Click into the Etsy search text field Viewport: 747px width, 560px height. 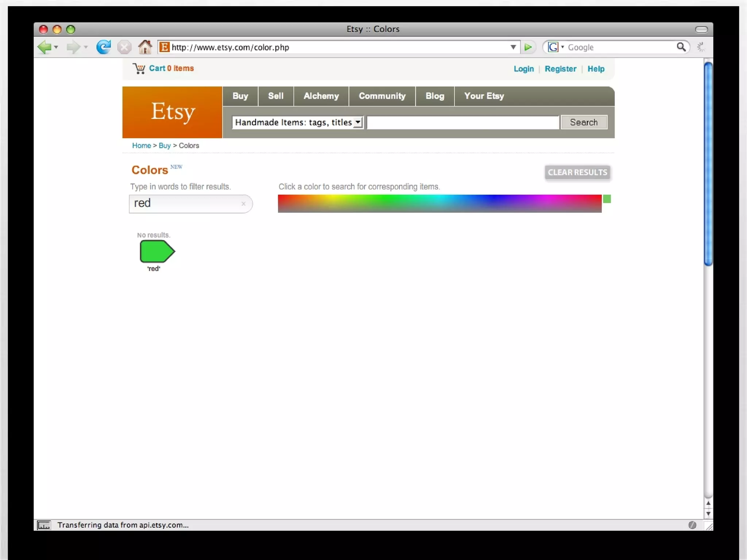pyautogui.click(x=462, y=122)
